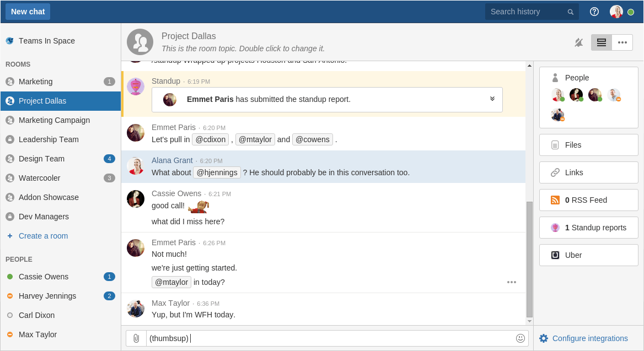Open chat with Harvey Jennings
644x351 pixels.
click(x=61, y=296)
